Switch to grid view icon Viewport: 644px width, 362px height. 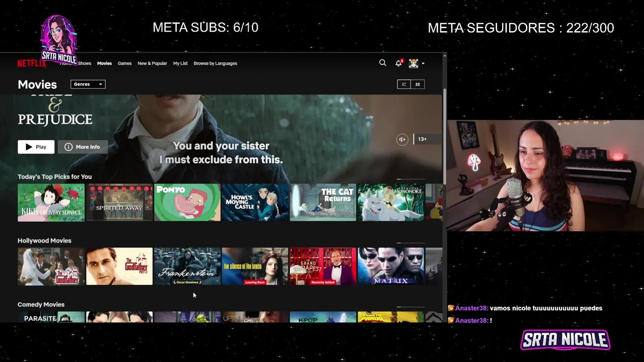coord(418,84)
